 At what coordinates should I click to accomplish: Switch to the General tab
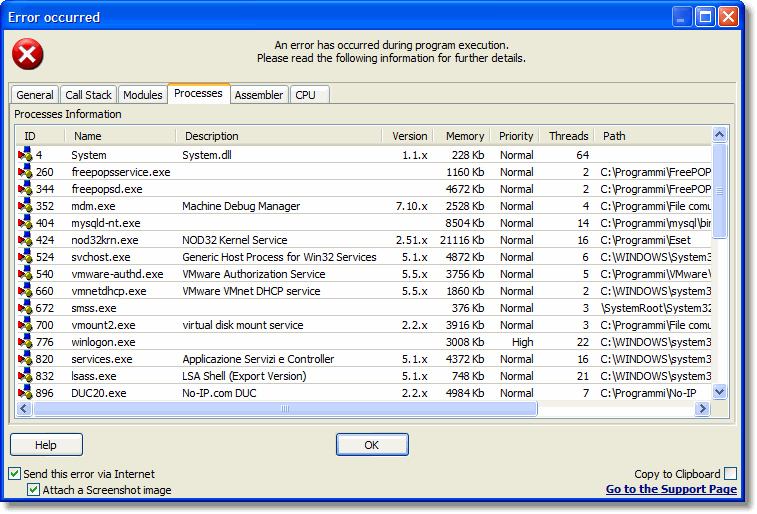pos(35,95)
